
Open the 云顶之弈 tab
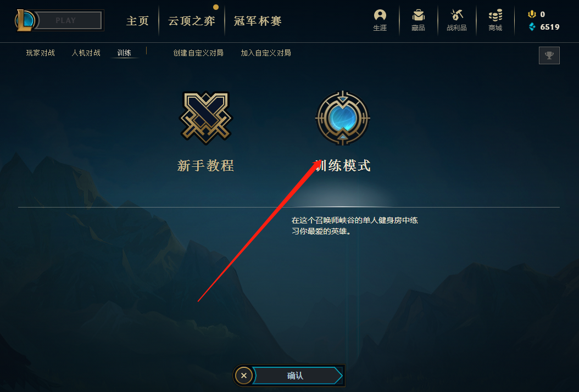click(192, 21)
